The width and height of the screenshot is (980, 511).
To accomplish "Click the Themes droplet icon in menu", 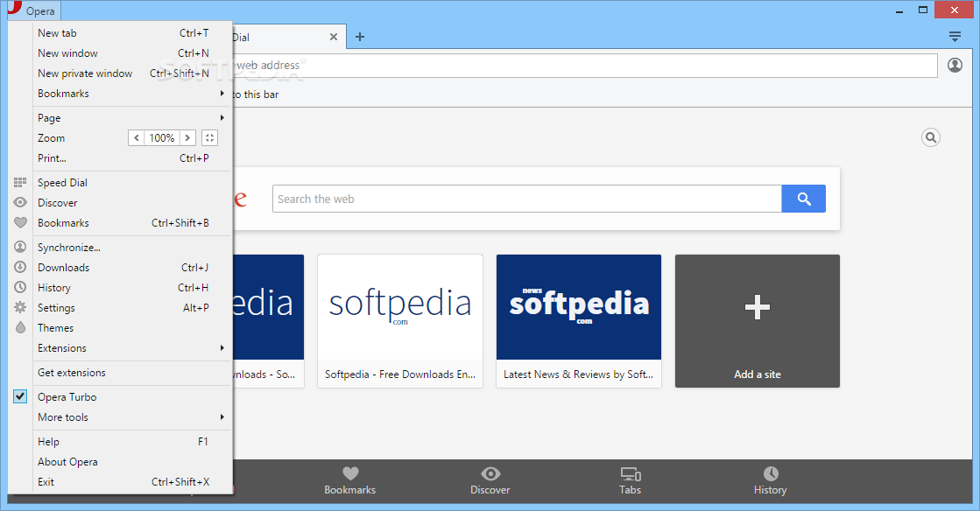I will click(x=20, y=327).
